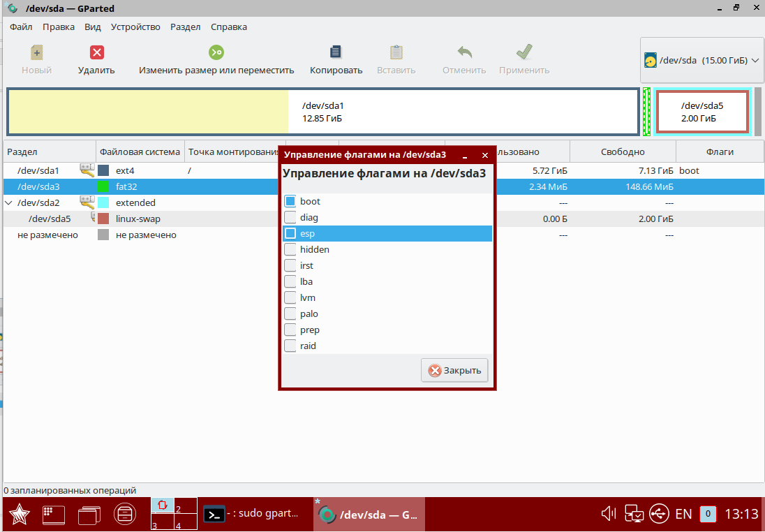Collapse the /dev/sda2 extended partition tree
The height and width of the screenshot is (532, 765).
8,202
